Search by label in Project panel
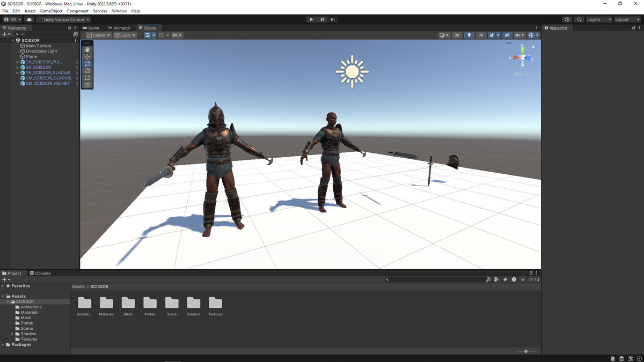Image resolution: width=644 pixels, height=362 pixels. coord(505,279)
